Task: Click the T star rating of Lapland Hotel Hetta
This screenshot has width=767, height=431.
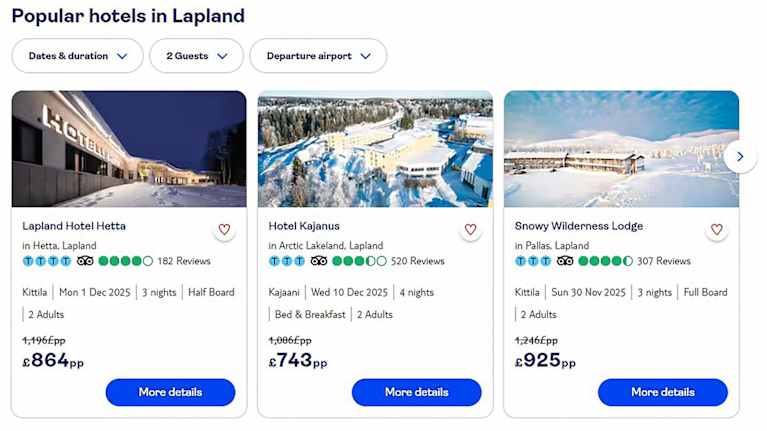Action: 47,261
